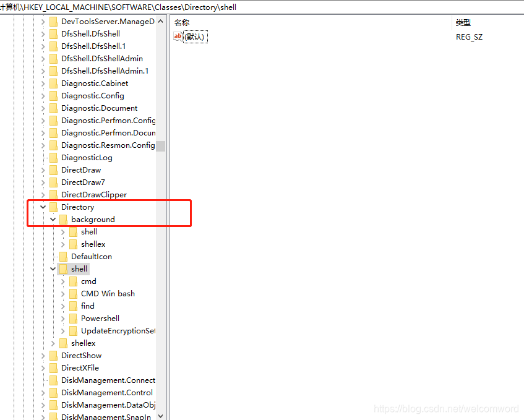Click folder icon of DiskManagement.Connect
Viewport: 524px width, 420px height.
53,380
